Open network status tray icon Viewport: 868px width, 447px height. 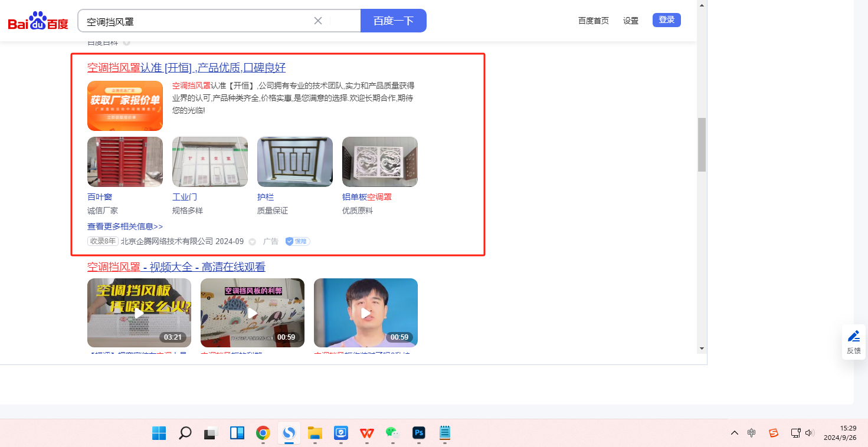point(795,433)
